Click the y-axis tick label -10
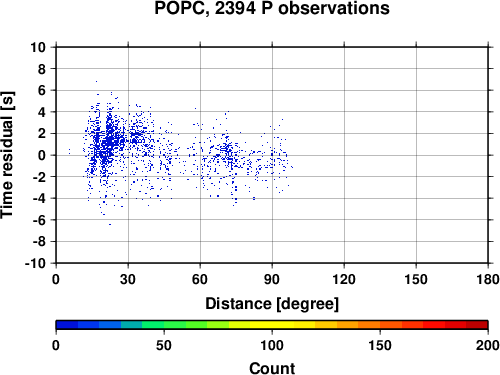The width and height of the screenshot is (500, 375). pos(35,263)
